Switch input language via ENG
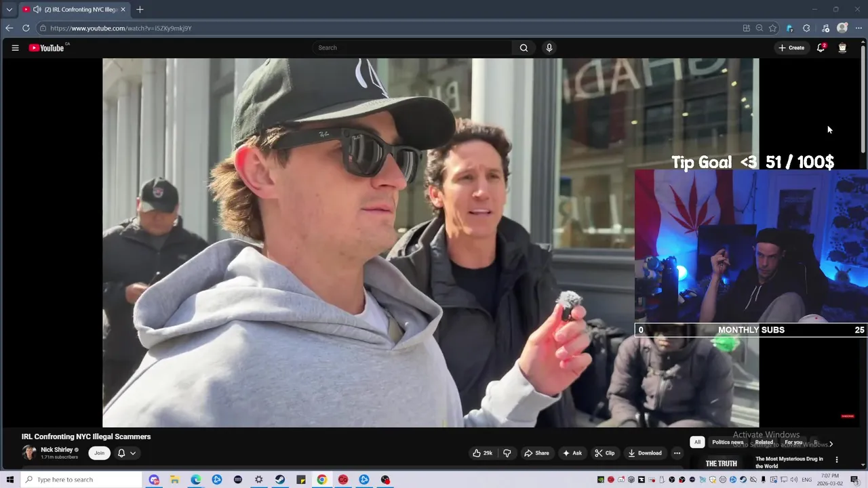The height and width of the screenshot is (488, 868). (806, 479)
